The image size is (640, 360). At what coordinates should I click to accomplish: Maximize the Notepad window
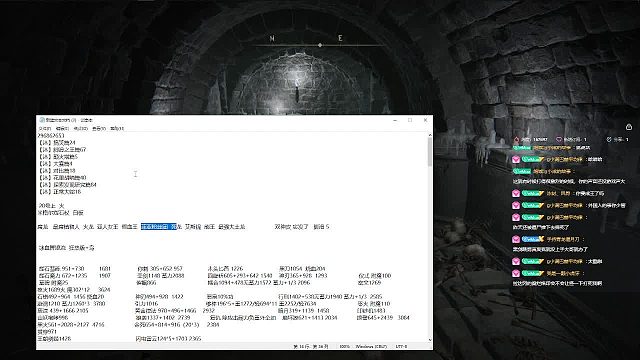410,120
